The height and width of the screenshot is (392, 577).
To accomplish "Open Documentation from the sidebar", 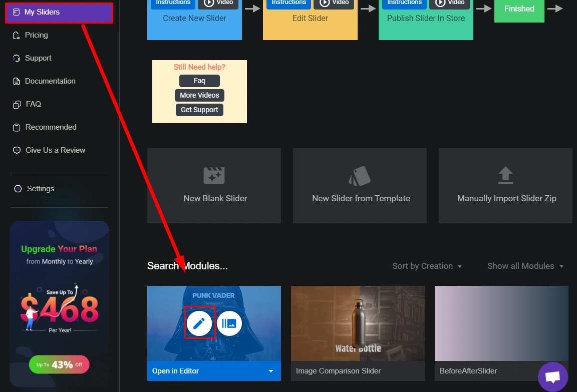I will pyautogui.click(x=50, y=81).
